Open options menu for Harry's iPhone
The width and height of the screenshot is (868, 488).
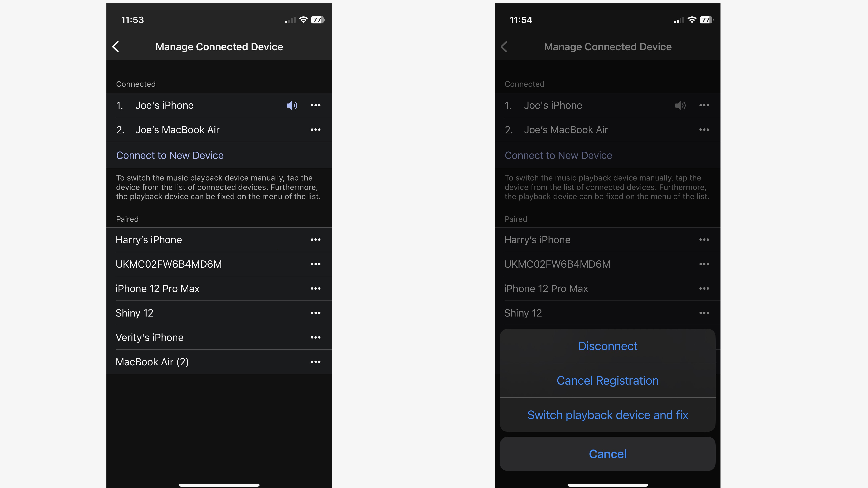315,240
